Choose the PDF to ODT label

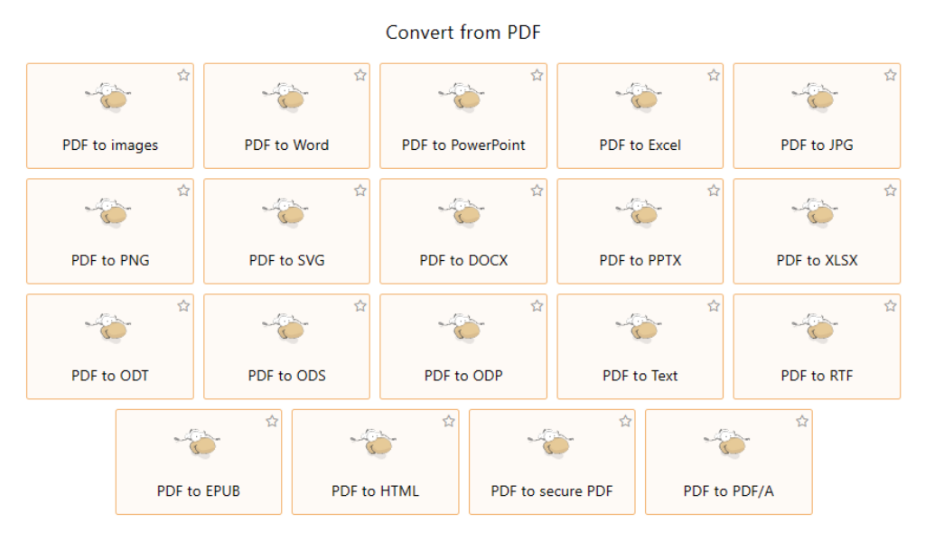(x=109, y=376)
